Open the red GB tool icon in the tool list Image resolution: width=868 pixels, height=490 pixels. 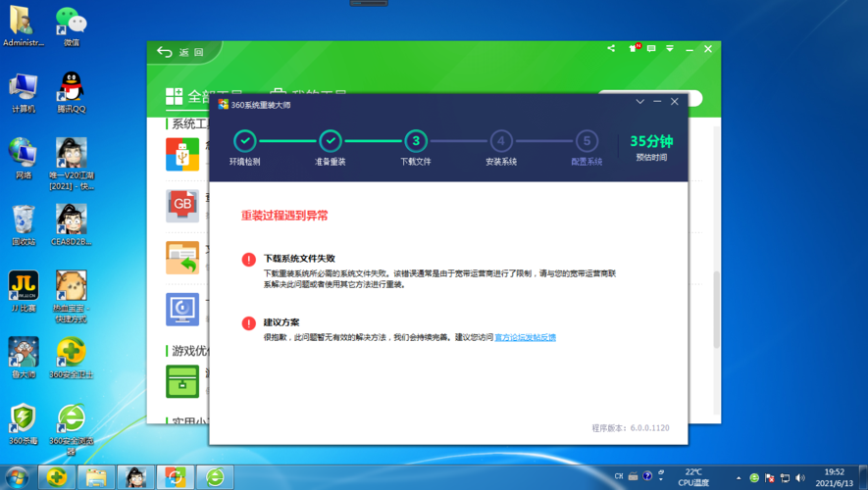coord(182,206)
